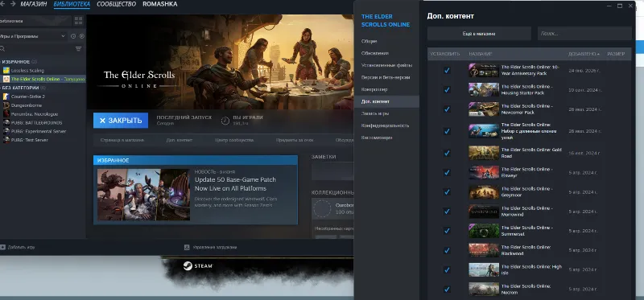
Task: Toggle the Elsweyr install checkbox
Action: 447,172
